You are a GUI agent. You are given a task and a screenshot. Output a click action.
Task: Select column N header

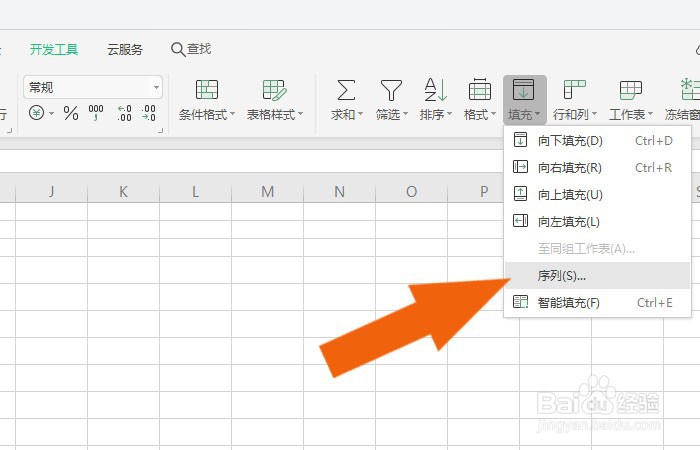coord(340,192)
